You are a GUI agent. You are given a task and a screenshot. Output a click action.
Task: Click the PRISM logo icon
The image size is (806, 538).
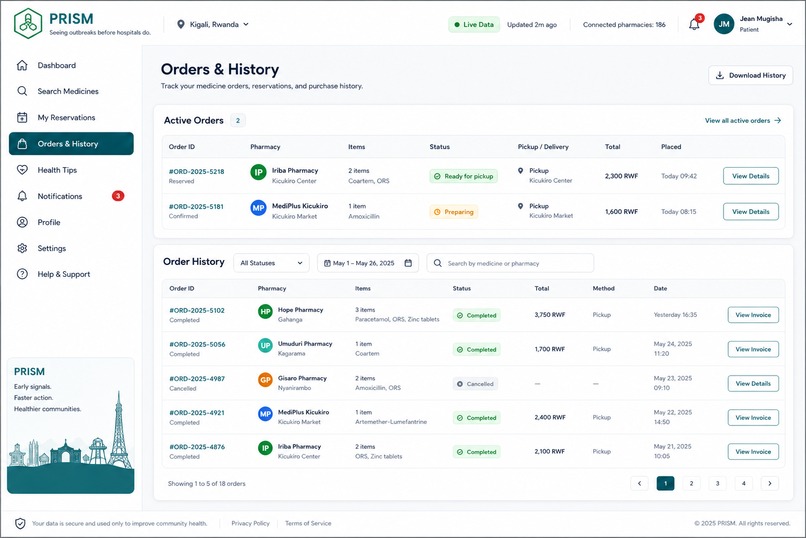pyautogui.click(x=28, y=24)
